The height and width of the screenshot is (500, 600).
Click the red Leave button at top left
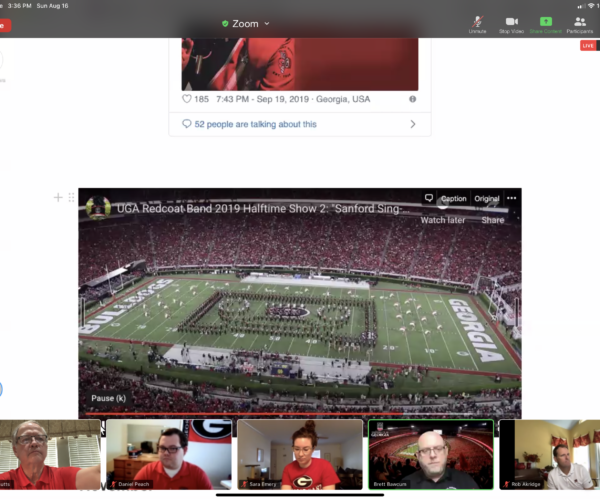click(5, 26)
